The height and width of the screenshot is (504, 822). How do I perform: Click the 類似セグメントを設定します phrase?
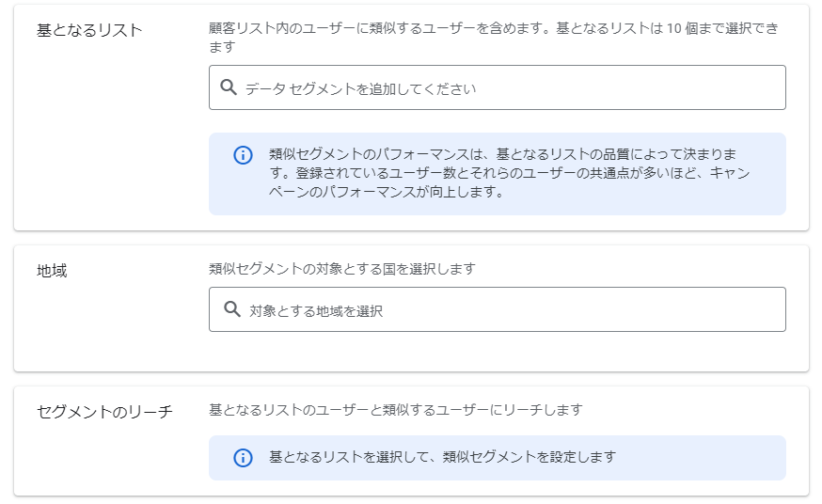coord(529,457)
